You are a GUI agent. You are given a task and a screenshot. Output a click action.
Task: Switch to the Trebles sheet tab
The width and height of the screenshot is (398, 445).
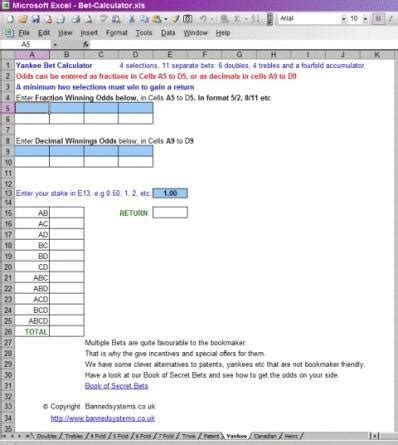(x=73, y=436)
